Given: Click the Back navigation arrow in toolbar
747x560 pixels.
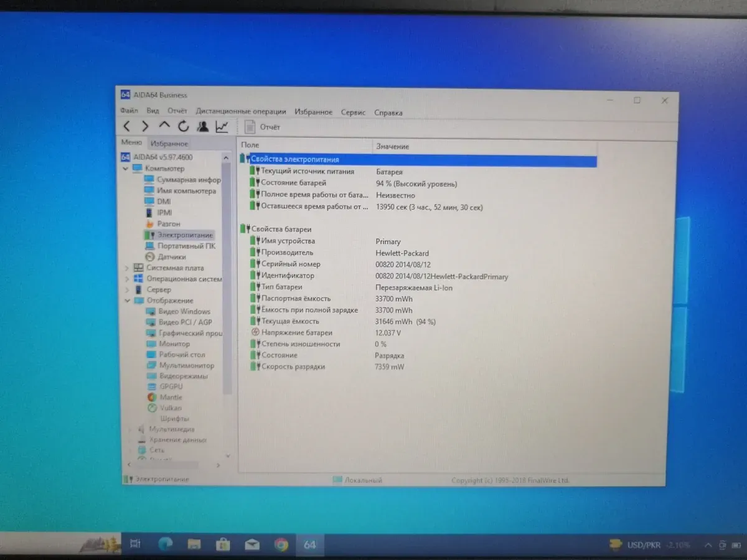Looking at the screenshot, I should (127, 126).
